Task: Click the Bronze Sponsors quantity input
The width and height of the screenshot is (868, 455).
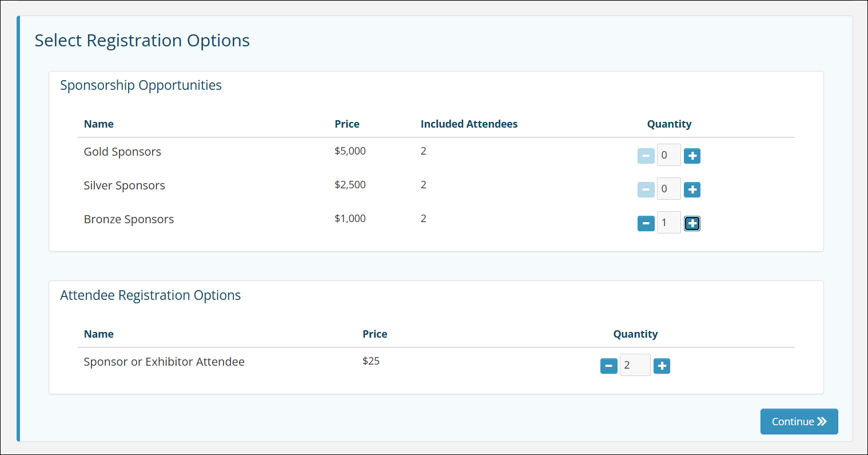Action: click(x=668, y=223)
